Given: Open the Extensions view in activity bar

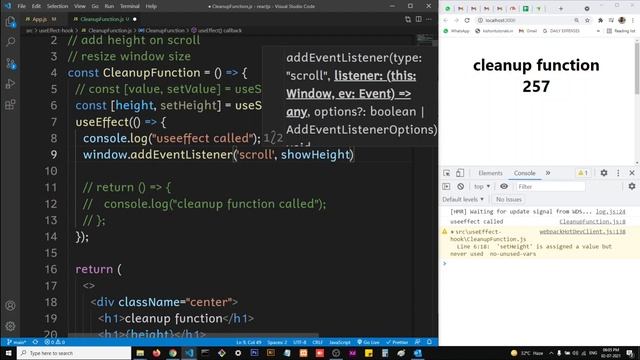Looking at the screenshot, I should [x=11, y=104].
